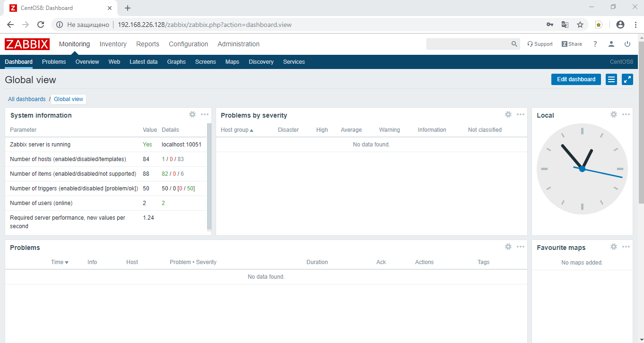Reload the browser page
Screen dimensions: 644x343
click(41, 25)
